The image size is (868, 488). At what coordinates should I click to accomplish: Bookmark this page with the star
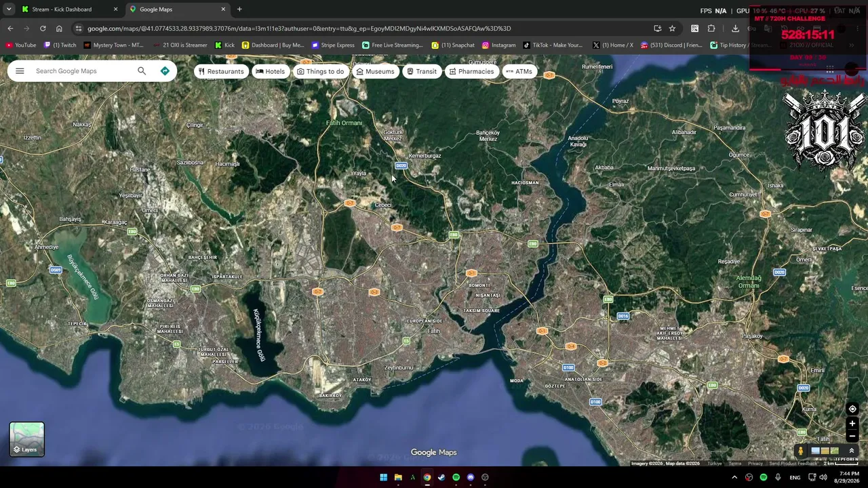click(x=672, y=28)
